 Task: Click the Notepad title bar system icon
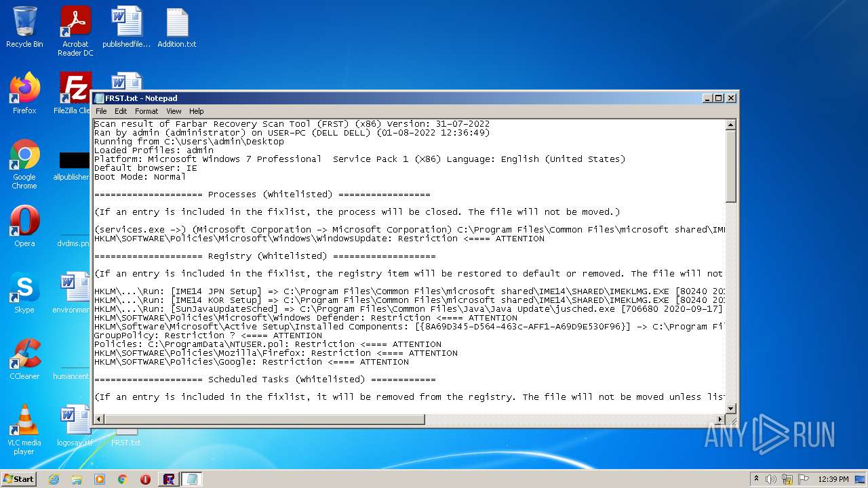99,98
